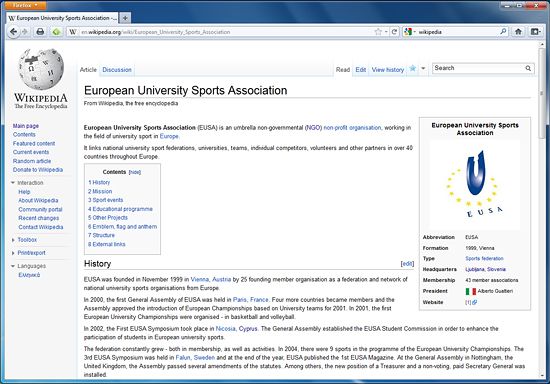
Task: Select the Article tab
Action: click(88, 70)
